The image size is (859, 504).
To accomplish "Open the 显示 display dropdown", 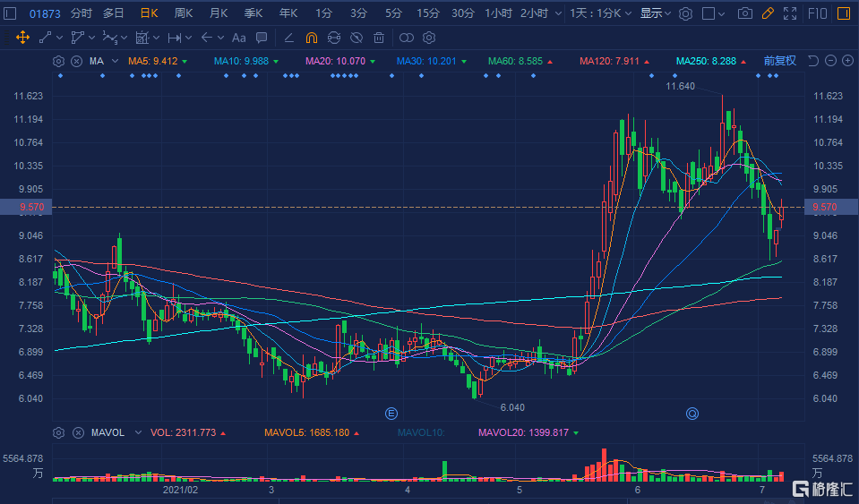I will [655, 13].
